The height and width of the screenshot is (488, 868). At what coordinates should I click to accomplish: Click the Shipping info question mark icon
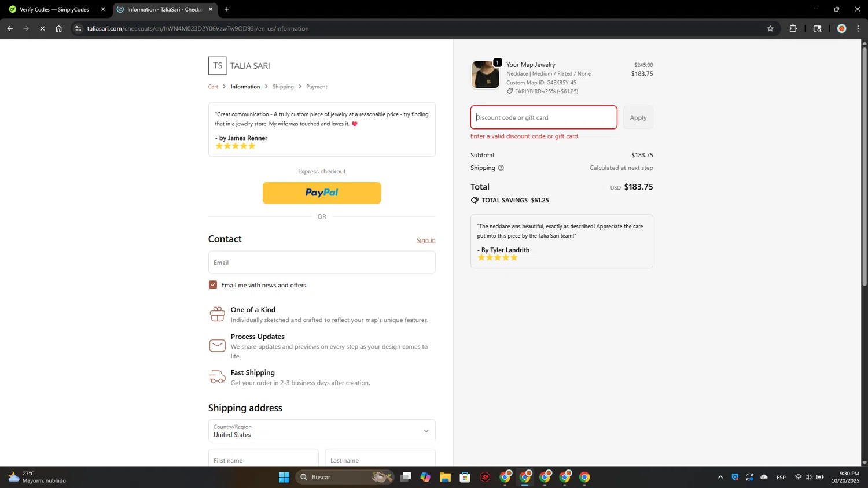pos(501,168)
